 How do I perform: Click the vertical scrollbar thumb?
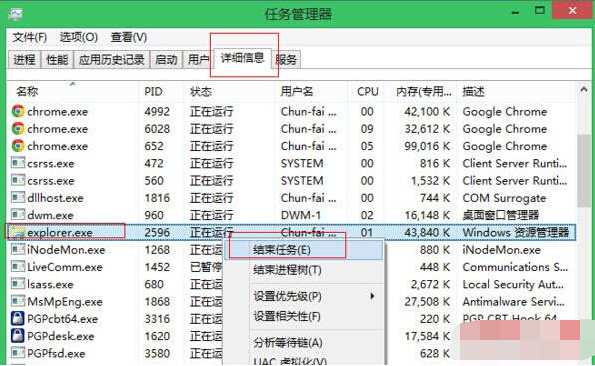point(584,171)
